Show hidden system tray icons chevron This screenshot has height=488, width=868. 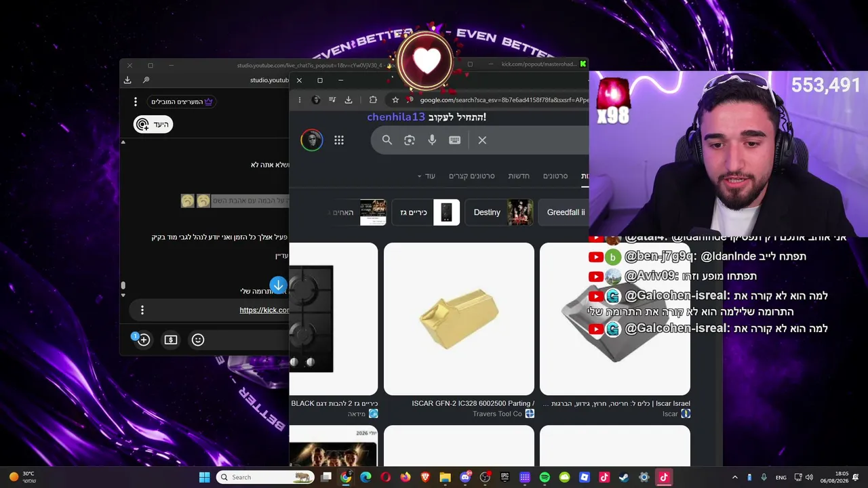tap(734, 477)
